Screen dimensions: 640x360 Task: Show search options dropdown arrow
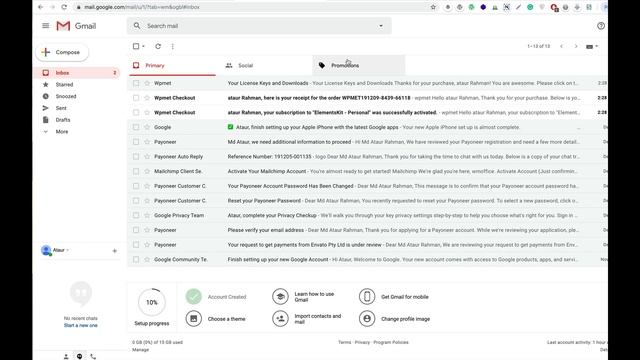point(381,26)
